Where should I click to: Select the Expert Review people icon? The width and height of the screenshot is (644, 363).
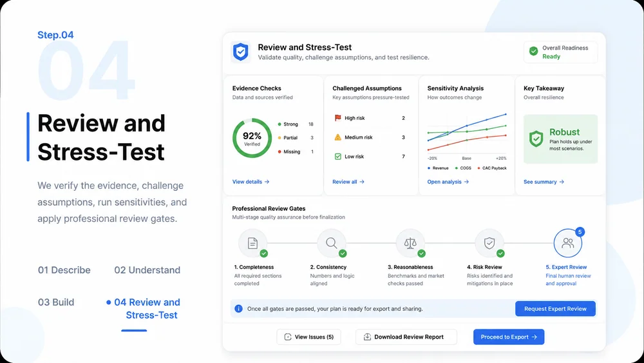568,243
